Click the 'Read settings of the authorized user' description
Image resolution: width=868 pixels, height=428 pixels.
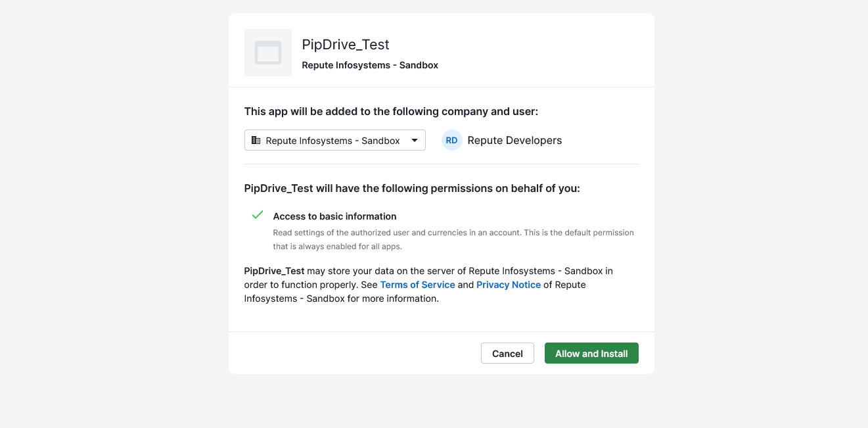click(453, 239)
